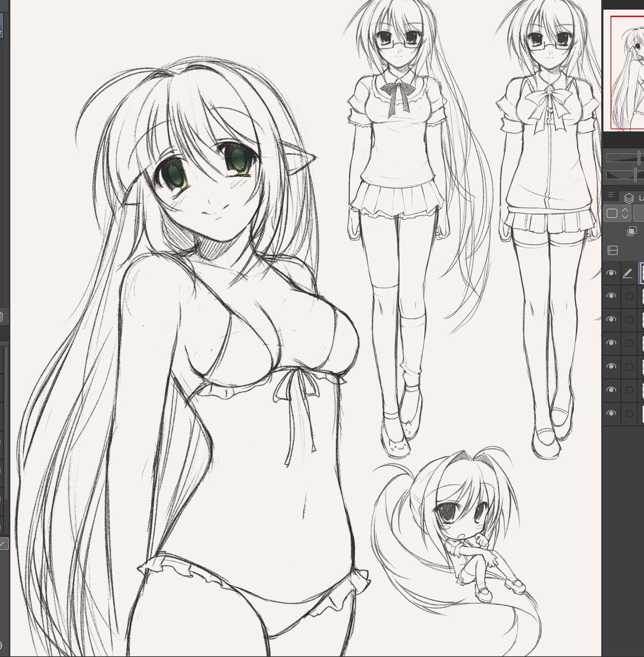Toggle visibility of the fifth layer

pos(612,367)
